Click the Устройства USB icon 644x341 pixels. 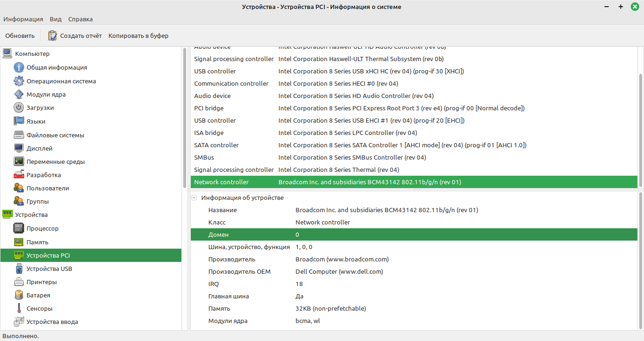click(19, 269)
